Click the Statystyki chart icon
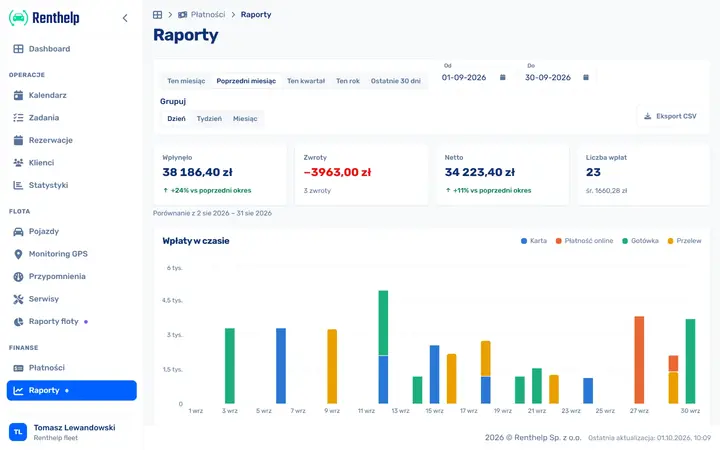Viewport: 720px width, 450px height. (x=18, y=185)
